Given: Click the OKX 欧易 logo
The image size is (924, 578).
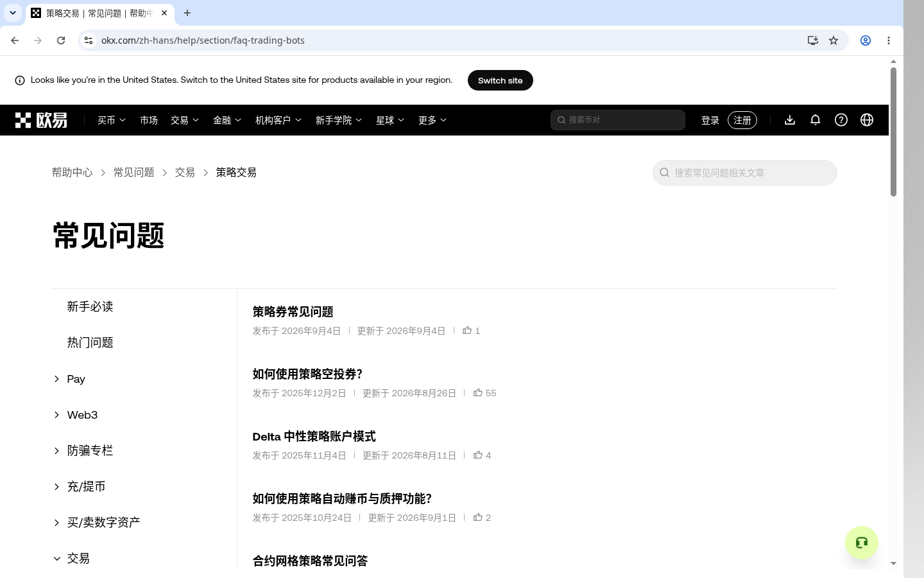Looking at the screenshot, I should pos(41,120).
